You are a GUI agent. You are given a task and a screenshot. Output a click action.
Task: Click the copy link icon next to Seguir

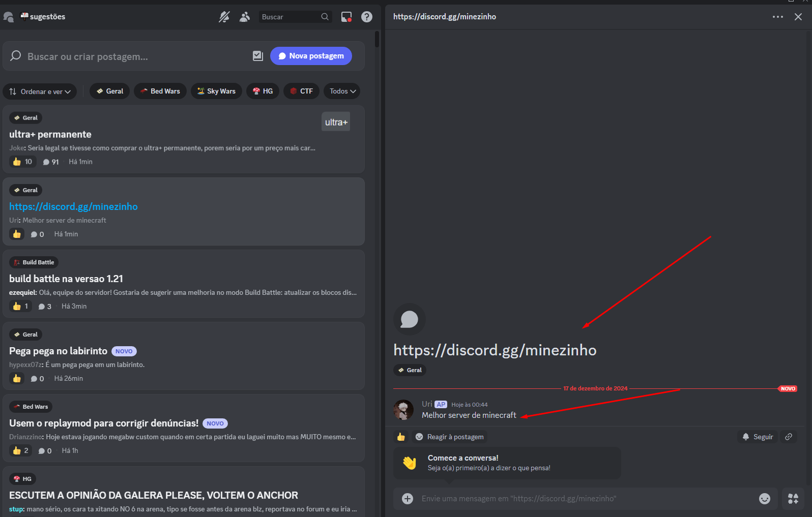789,437
